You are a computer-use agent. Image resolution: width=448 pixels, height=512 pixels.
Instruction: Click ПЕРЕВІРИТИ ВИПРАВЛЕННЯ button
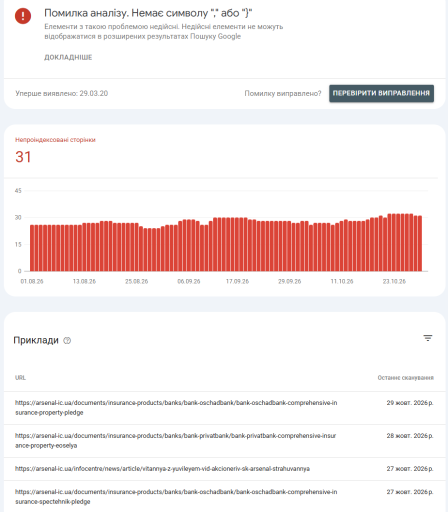pos(381,93)
